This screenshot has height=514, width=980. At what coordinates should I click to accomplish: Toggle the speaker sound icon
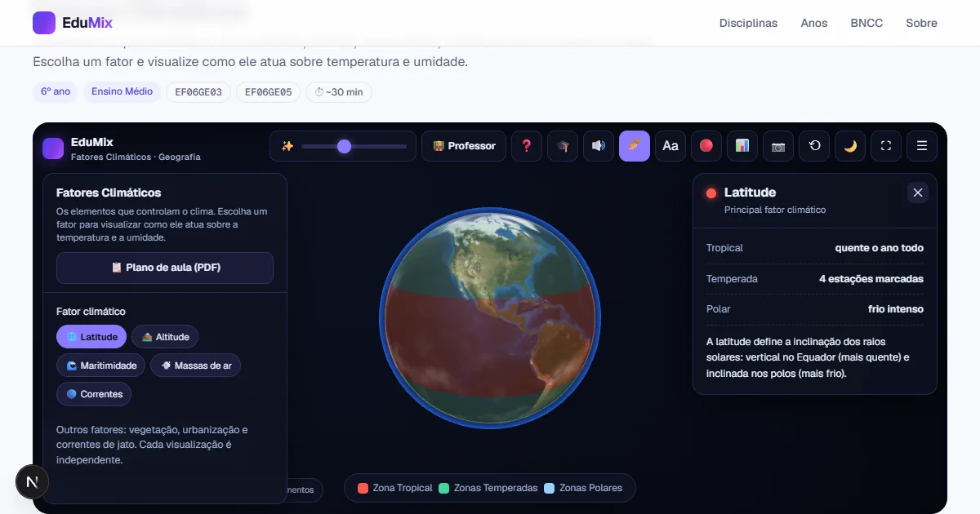pyautogui.click(x=599, y=146)
